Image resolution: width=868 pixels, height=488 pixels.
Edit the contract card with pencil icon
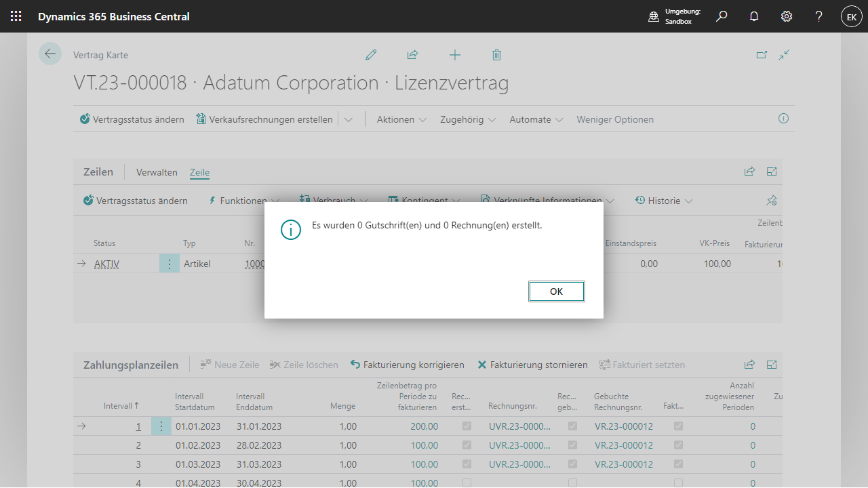pyautogui.click(x=371, y=55)
